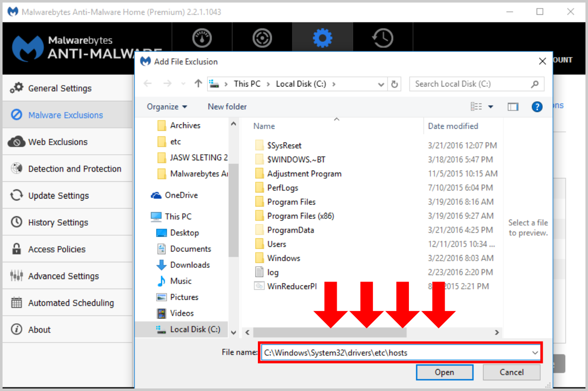
Task: Open Update Settings sidebar item
Action: pyautogui.click(x=68, y=195)
